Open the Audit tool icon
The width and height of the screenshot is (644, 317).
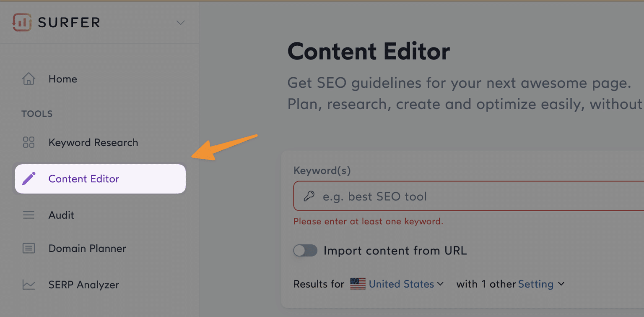point(29,215)
